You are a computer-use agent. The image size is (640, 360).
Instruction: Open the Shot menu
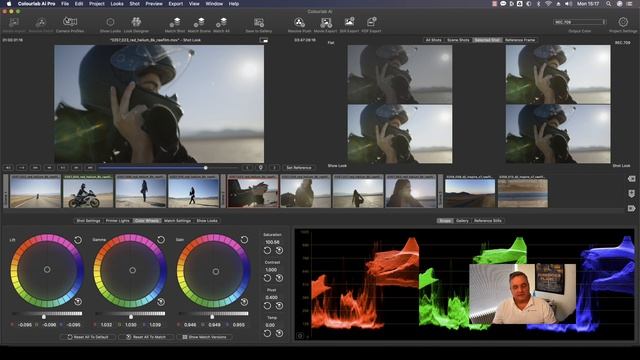click(135, 4)
